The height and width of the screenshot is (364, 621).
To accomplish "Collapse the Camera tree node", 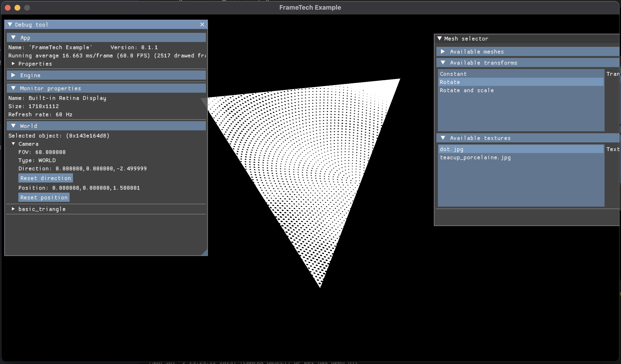I will [x=13, y=144].
